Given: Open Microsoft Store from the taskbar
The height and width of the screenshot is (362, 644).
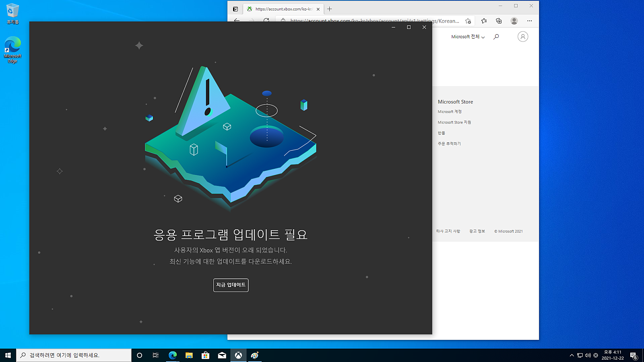Looking at the screenshot, I should click(206, 355).
